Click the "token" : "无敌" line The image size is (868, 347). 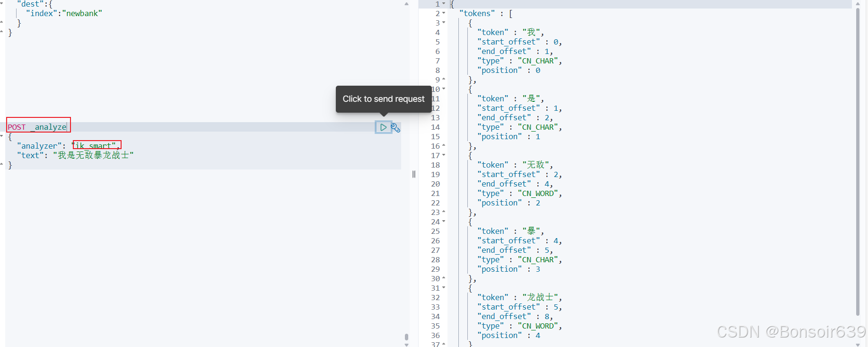pyautogui.click(x=515, y=165)
